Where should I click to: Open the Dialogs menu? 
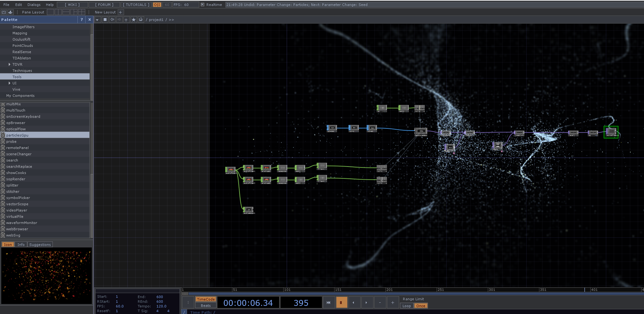coord(34,5)
